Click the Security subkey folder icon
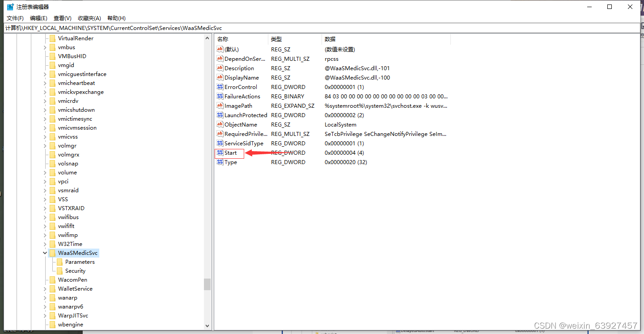This screenshot has width=644, height=334. point(60,271)
